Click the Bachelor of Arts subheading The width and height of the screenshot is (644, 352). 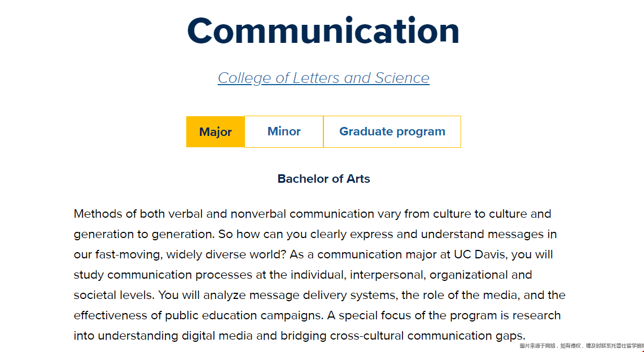click(x=323, y=179)
